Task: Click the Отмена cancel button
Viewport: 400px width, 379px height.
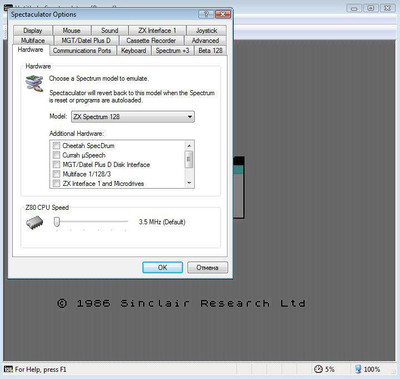Action: (207, 268)
